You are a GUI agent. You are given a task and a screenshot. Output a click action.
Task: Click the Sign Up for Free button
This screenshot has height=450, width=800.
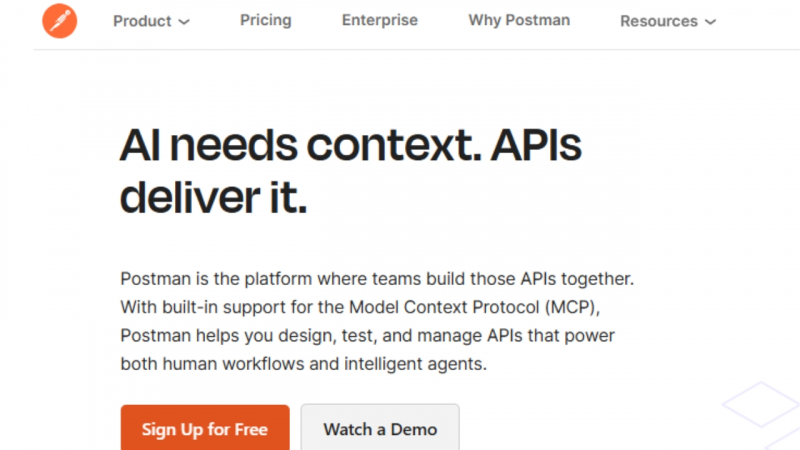point(205,428)
